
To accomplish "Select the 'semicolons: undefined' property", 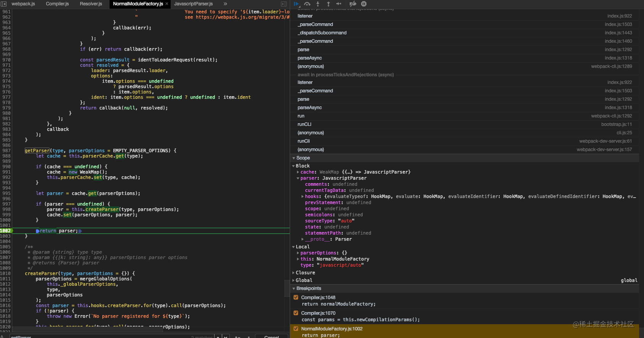I will 334,215.
